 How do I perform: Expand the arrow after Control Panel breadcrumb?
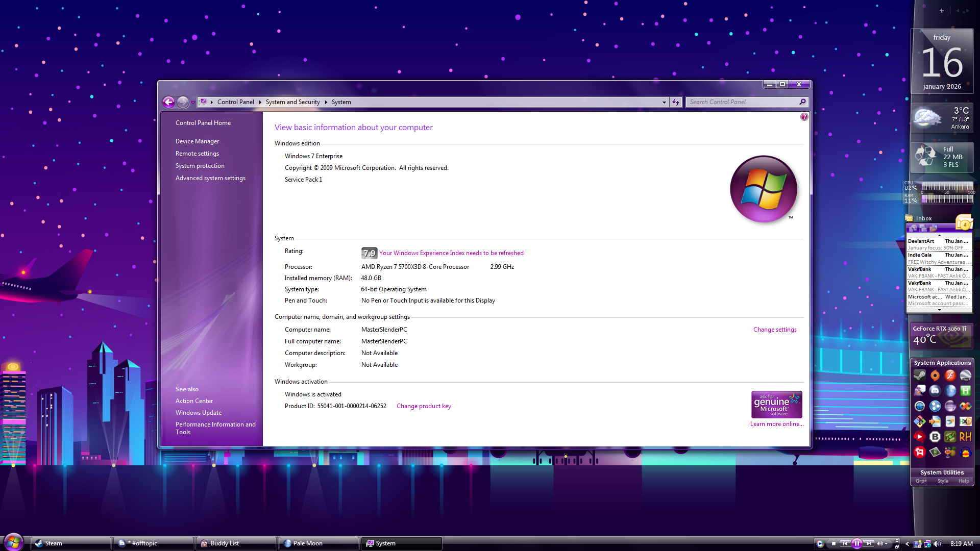pos(260,102)
